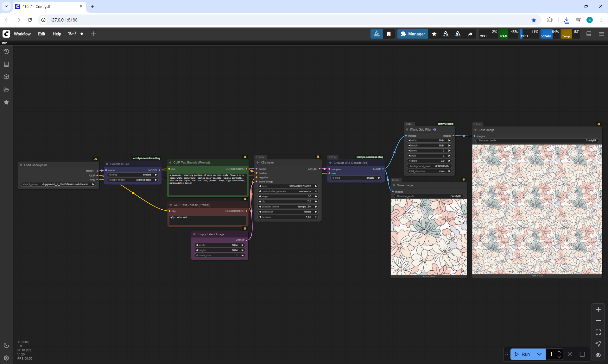Click the large tiled flower output image

(537, 209)
